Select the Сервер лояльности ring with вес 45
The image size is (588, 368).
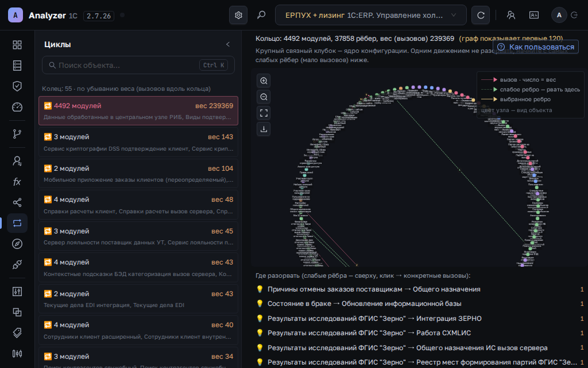coord(138,236)
